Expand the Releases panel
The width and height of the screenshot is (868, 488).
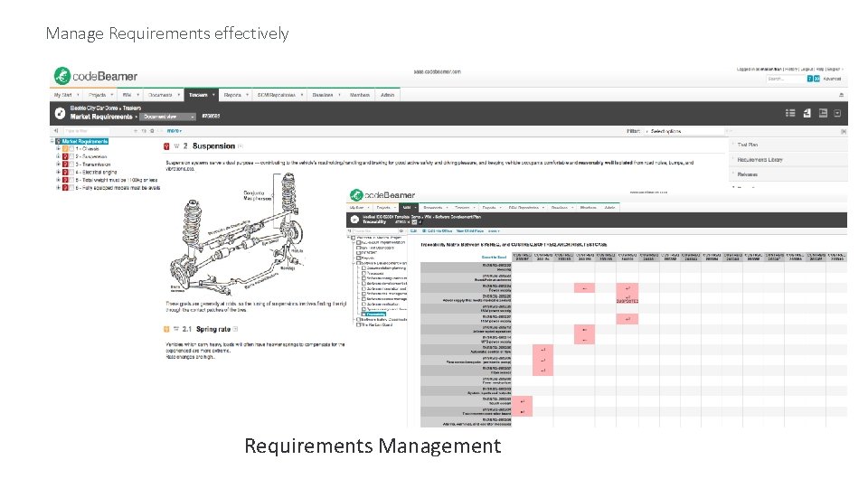tap(788, 174)
